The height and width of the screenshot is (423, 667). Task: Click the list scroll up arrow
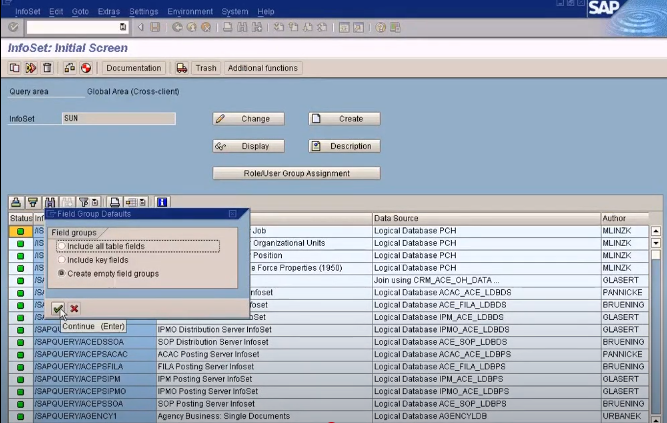pyautogui.click(x=656, y=231)
